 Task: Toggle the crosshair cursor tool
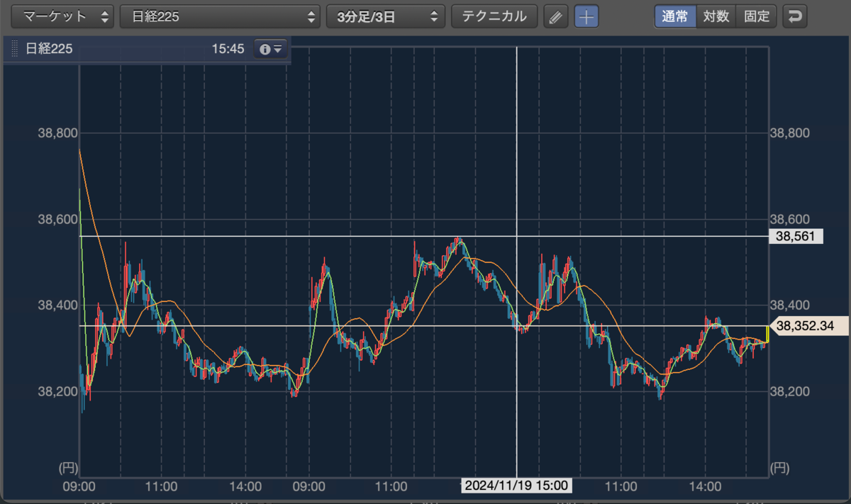(x=586, y=17)
